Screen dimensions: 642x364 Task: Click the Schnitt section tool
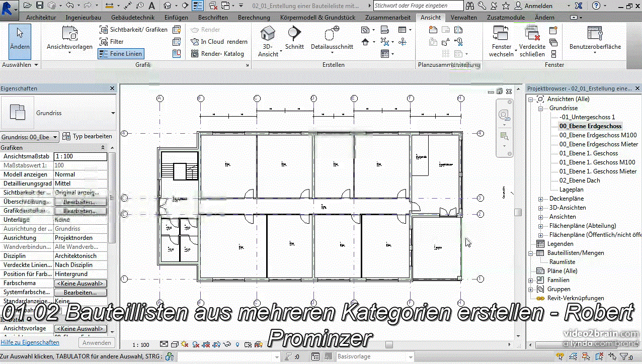(x=294, y=39)
